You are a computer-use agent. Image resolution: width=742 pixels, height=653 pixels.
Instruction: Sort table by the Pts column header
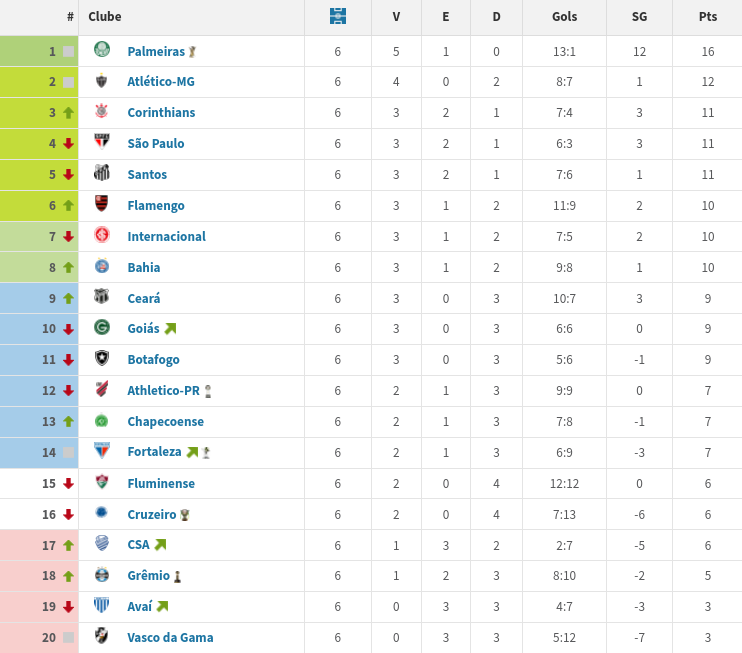coord(707,17)
